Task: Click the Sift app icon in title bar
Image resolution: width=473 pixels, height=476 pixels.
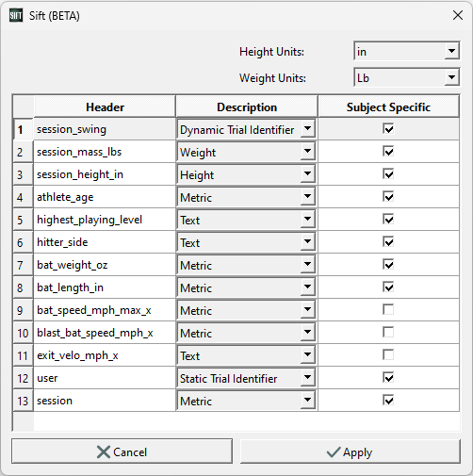Action: pos(16,15)
